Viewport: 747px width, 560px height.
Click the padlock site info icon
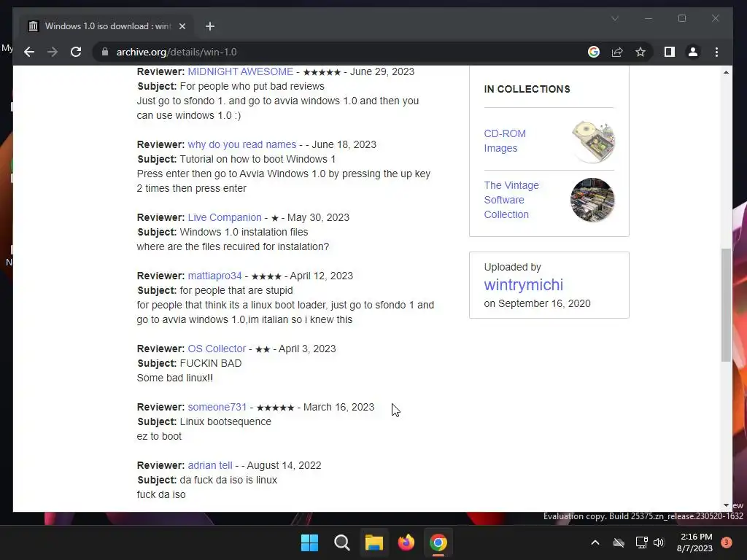(x=105, y=52)
